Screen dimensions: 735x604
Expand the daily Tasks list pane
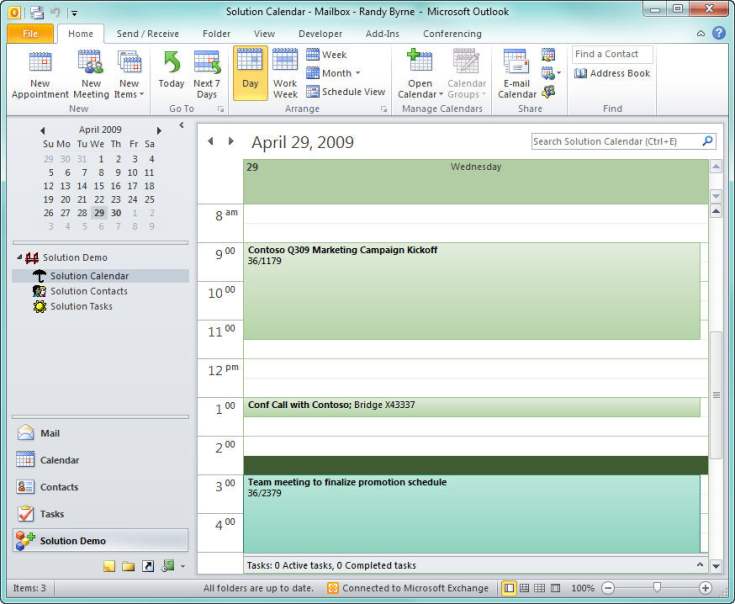700,565
